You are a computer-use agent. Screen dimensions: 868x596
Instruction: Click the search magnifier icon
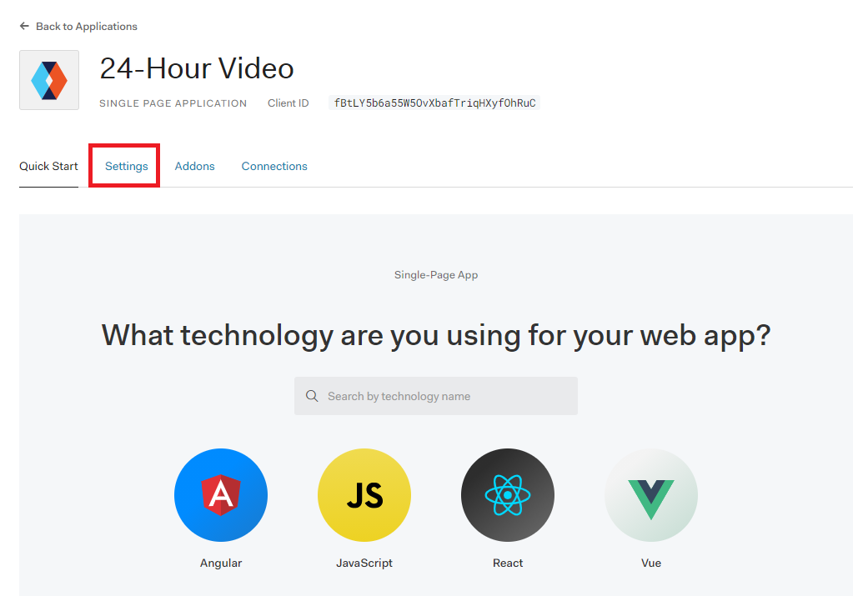click(x=312, y=396)
